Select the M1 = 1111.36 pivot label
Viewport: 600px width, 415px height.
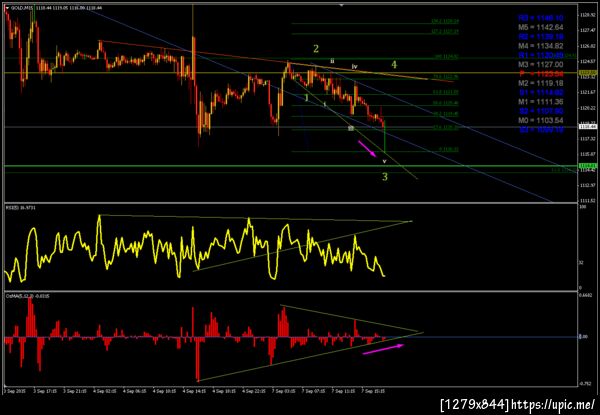click(541, 102)
